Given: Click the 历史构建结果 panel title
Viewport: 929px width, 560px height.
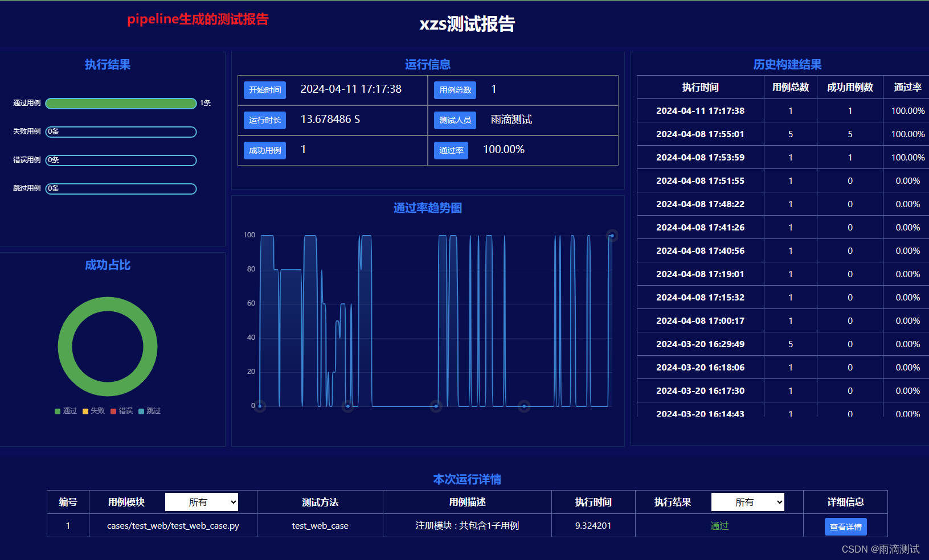Looking at the screenshot, I should (788, 64).
